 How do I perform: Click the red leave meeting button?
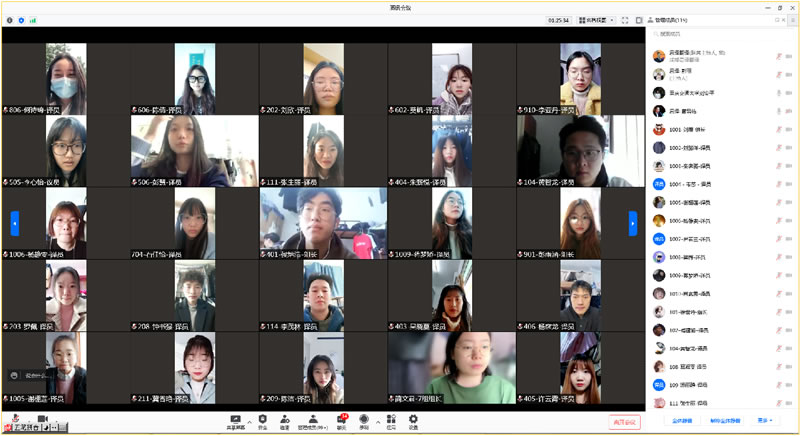[624, 422]
